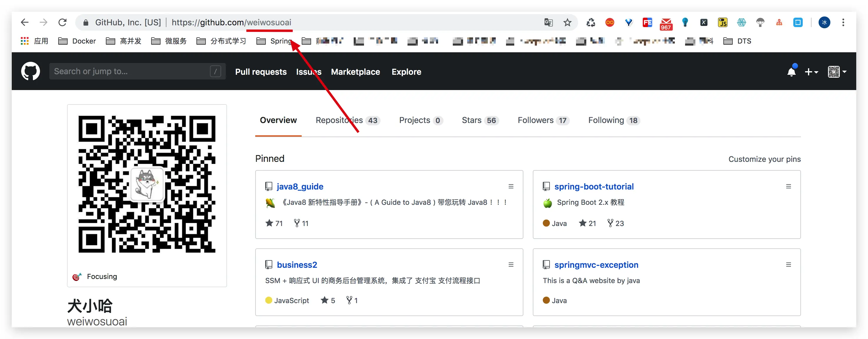Click the GitHub octocat logo

pyautogui.click(x=31, y=71)
